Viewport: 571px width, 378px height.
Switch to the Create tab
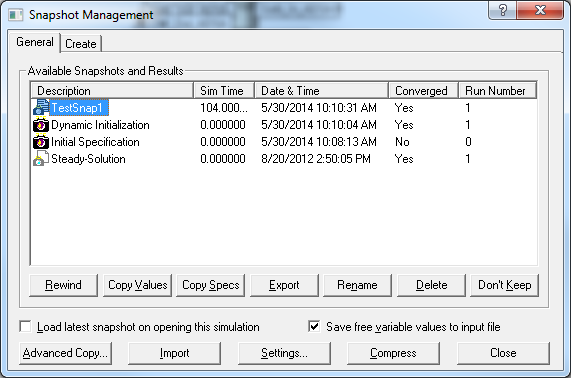[x=81, y=44]
